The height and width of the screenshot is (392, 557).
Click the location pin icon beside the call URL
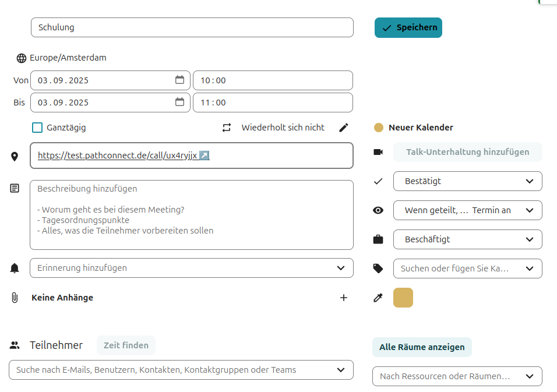point(15,156)
